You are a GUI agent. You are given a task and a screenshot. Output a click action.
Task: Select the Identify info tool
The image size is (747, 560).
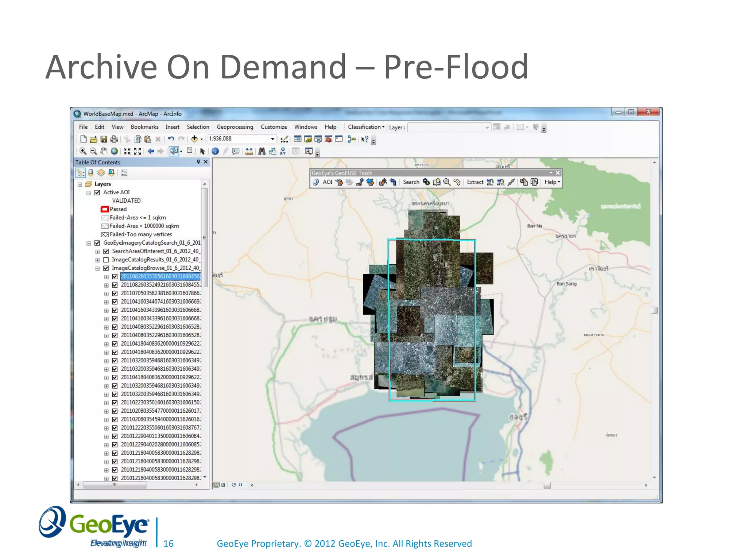(215, 151)
